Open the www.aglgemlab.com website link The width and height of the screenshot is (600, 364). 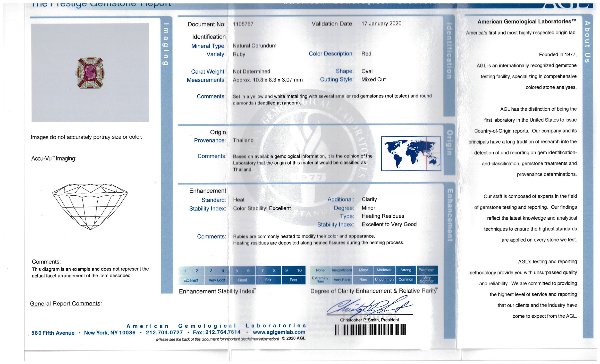click(x=279, y=332)
